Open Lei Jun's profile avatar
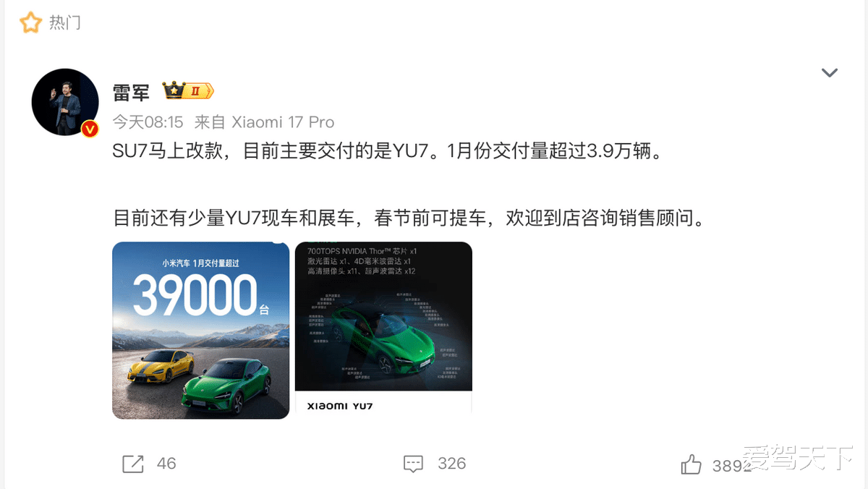 [65, 102]
